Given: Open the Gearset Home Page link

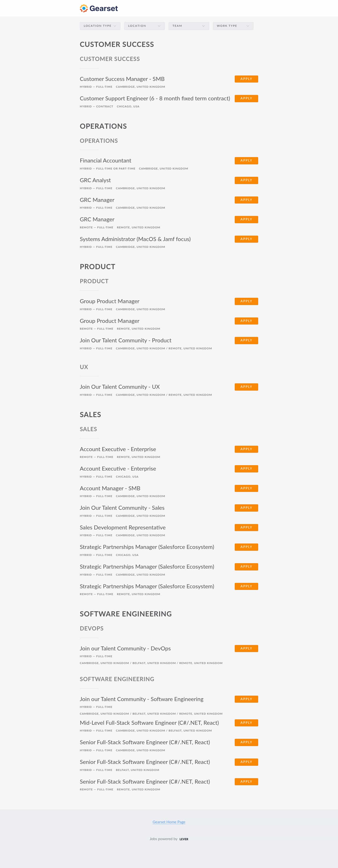Looking at the screenshot, I should [169, 822].
